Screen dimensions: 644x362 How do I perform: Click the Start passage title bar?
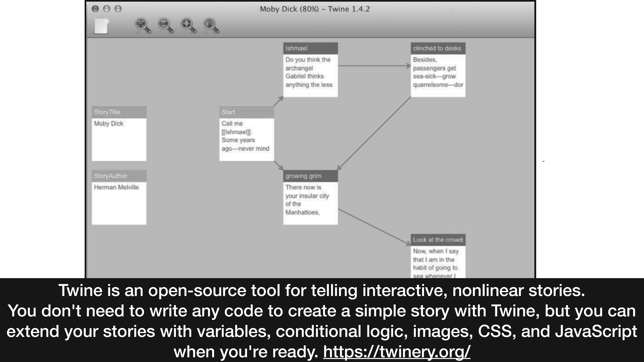(x=247, y=112)
